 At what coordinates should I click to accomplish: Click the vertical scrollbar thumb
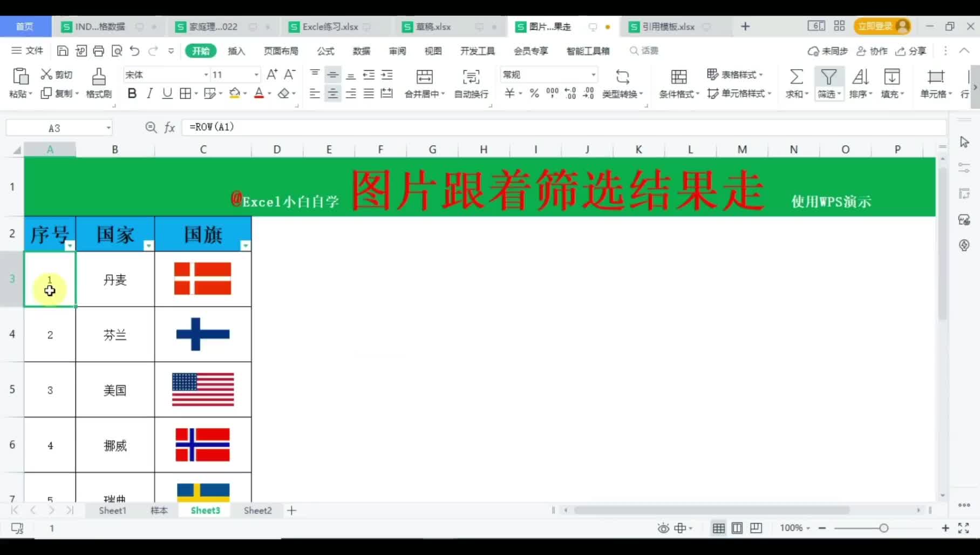coord(942,243)
